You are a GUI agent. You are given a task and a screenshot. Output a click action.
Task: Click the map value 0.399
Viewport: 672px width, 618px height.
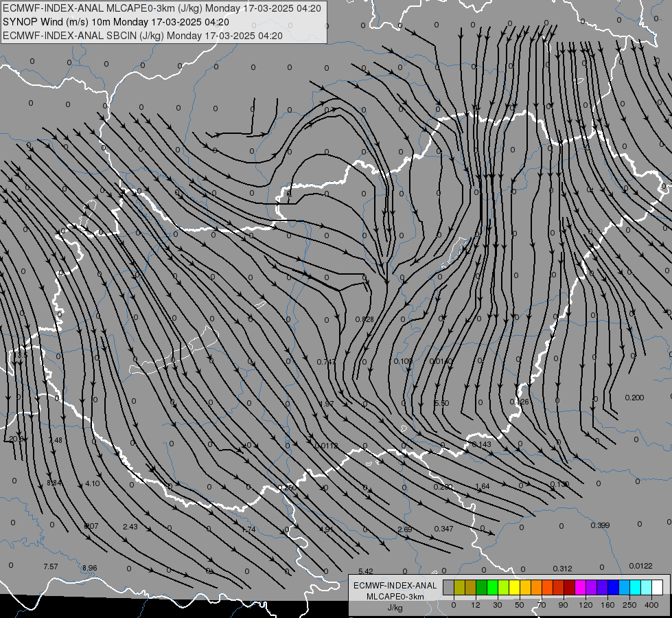[600, 525]
